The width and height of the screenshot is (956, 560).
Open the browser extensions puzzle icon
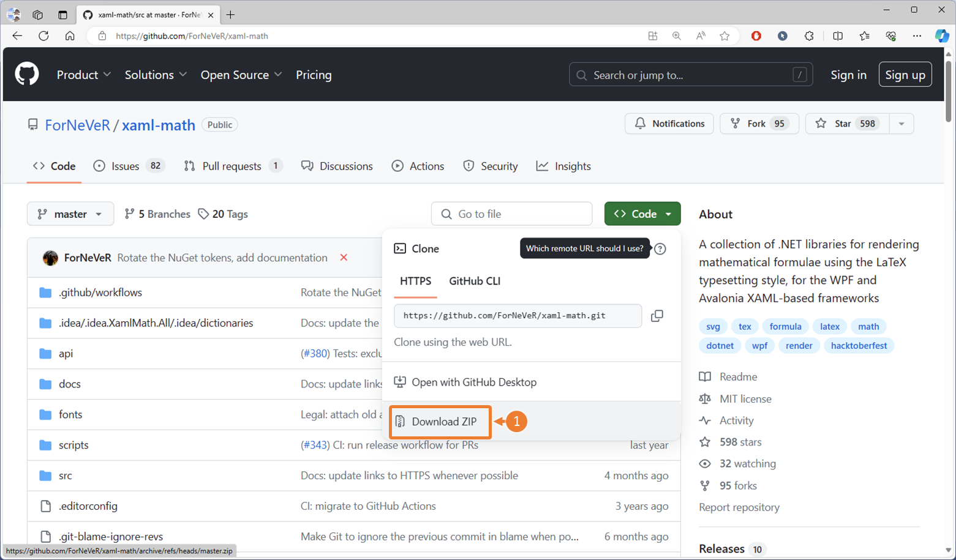click(809, 36)
